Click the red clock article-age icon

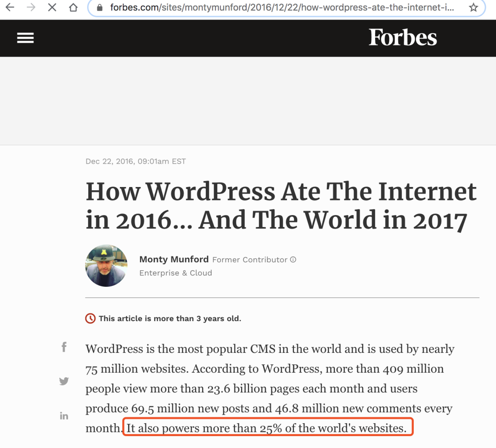pos(90,318)
